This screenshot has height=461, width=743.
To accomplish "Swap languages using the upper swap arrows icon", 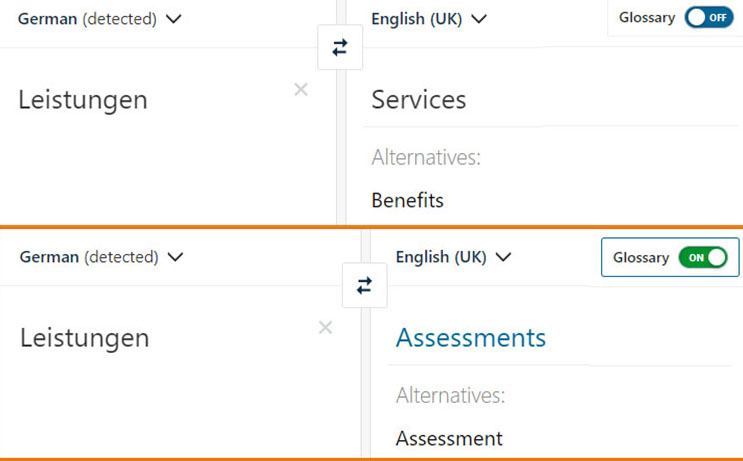I will point(340,47).
